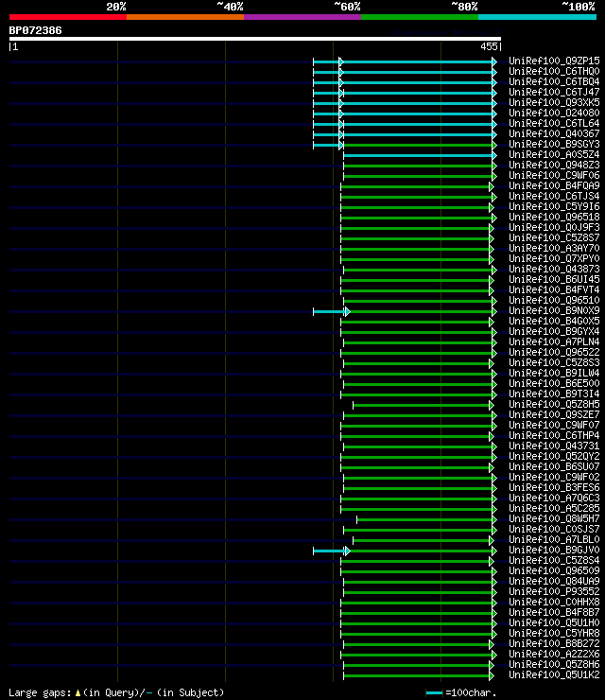Open hit UniRef100_B8B272

(554, 644)
